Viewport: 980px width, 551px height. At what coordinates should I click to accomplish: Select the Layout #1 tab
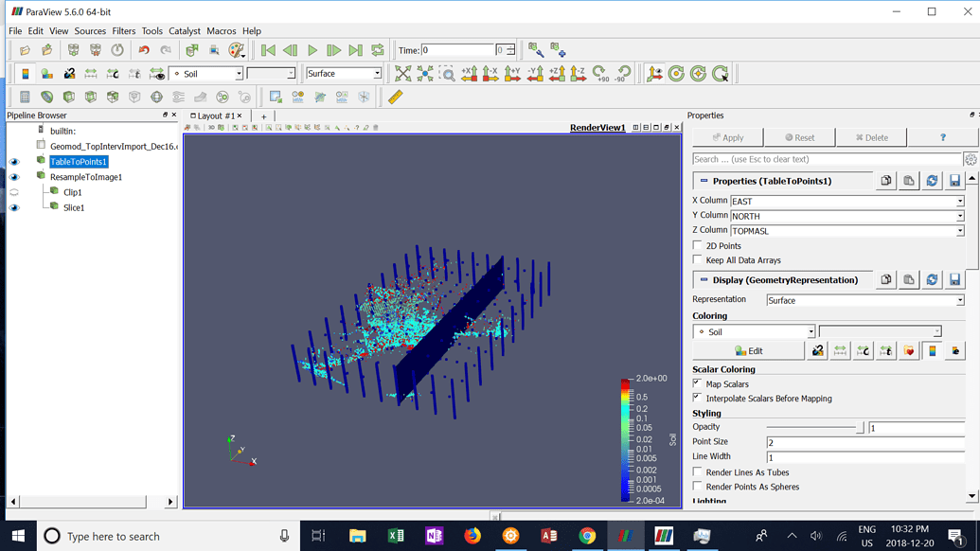(x=216, y=116)
